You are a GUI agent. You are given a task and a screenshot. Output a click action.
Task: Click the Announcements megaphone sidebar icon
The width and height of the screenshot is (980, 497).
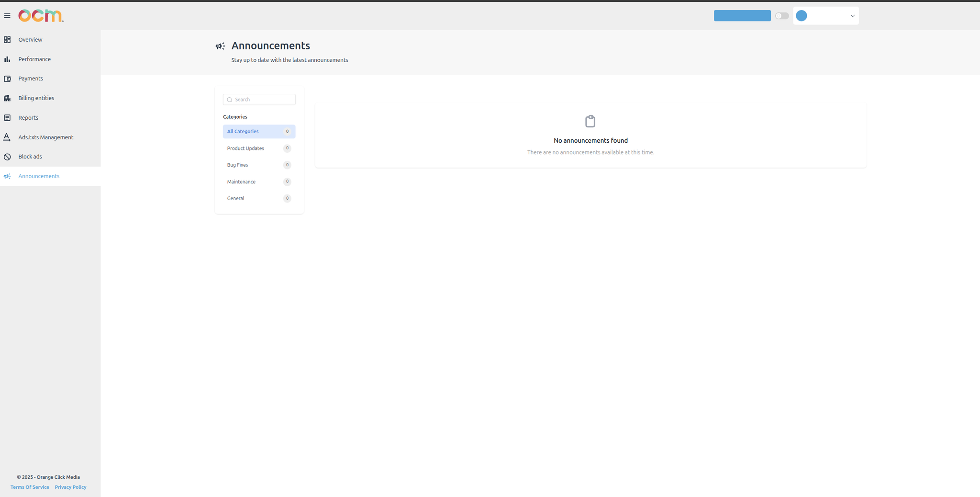point(7,176)
